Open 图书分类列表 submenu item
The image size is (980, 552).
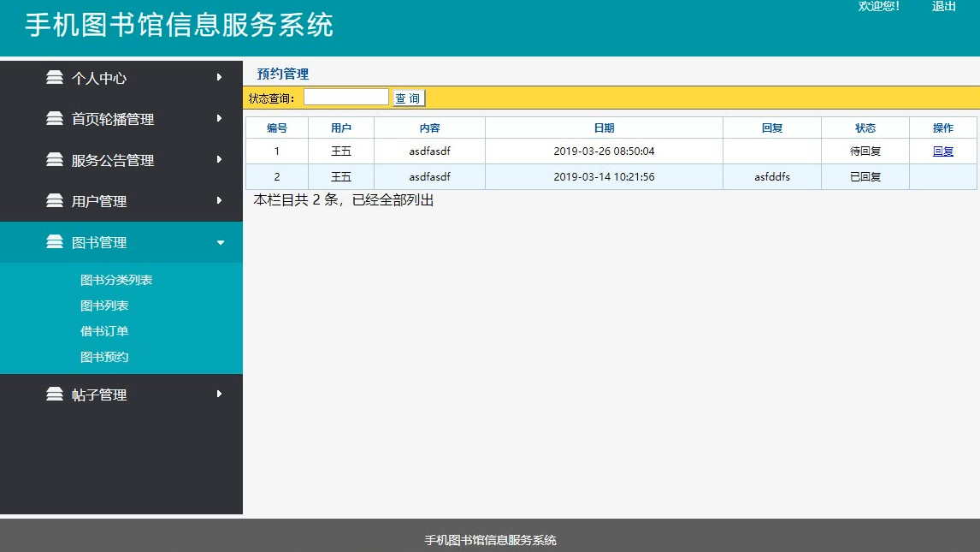click(x=116, y=280)
